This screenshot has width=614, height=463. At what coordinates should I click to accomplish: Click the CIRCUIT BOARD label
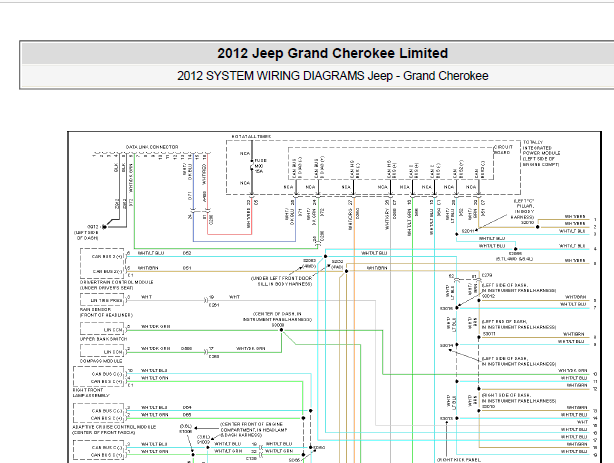point(504,150)
